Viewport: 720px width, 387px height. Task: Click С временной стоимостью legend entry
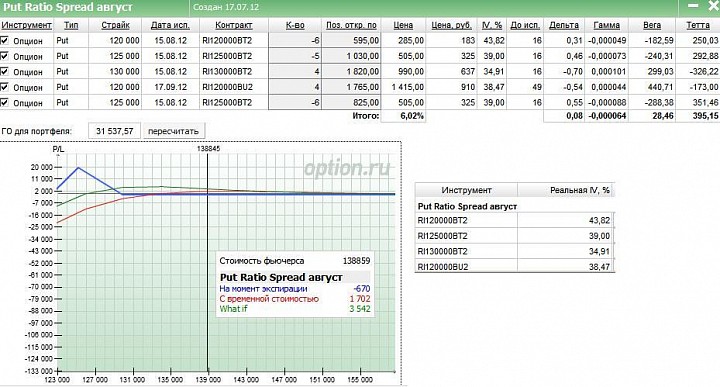point(269,299)
